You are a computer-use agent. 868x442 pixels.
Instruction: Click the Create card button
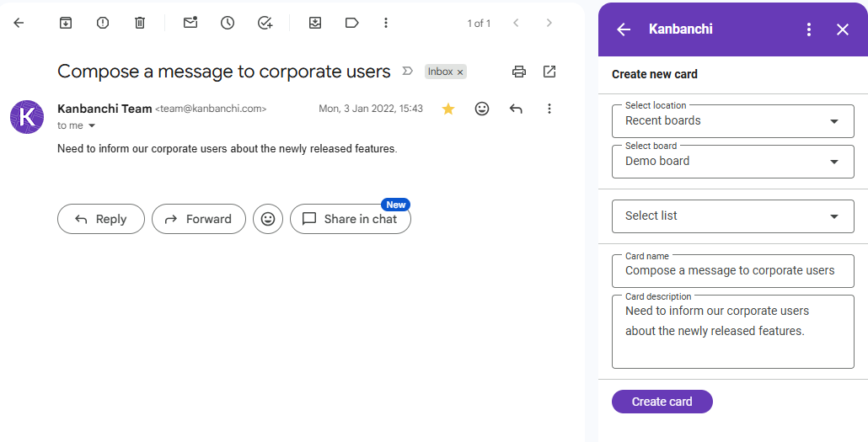[x=662, y=402]
